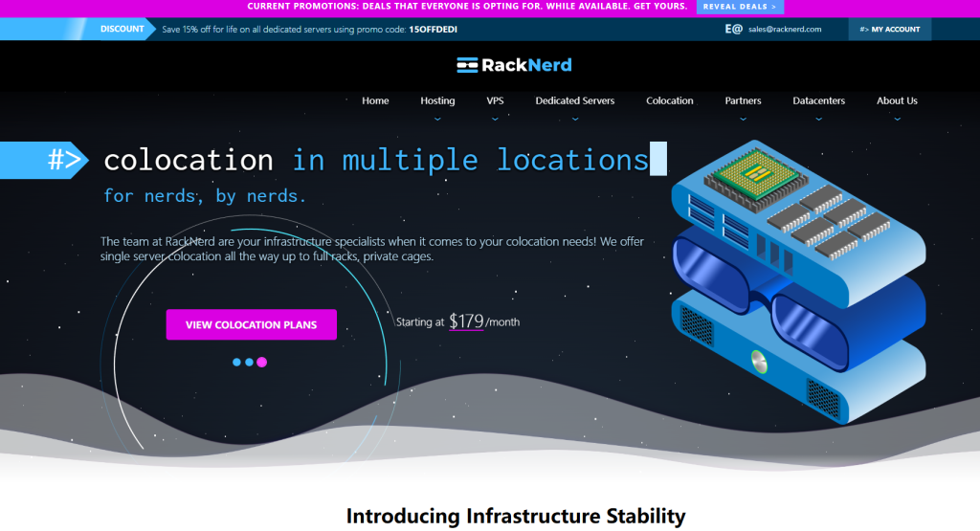
Task: Expand the Dedicated Servers chevron
Action: coord(575,119)
